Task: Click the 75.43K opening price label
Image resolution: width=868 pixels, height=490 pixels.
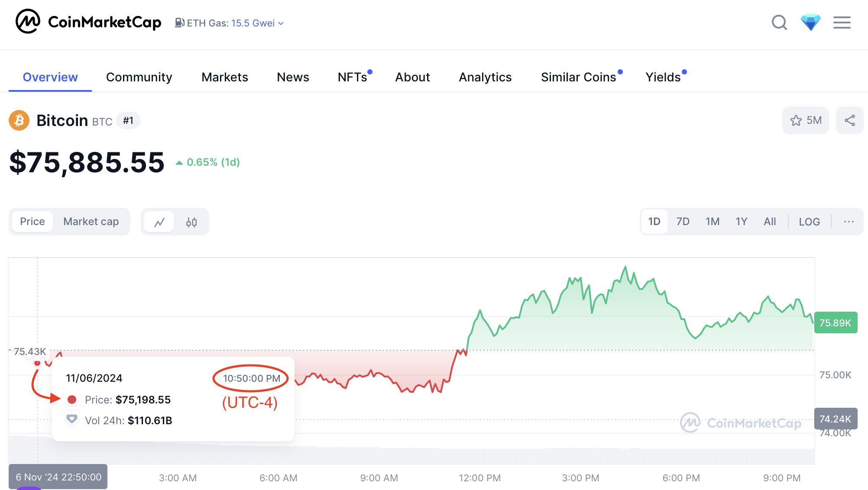Action: point(29,351)
